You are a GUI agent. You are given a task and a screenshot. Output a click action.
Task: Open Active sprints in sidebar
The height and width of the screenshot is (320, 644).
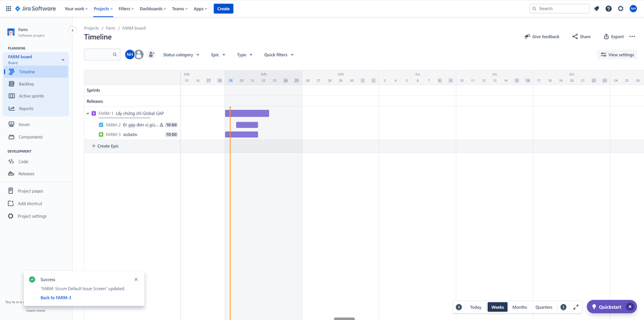tap(36, 96)
